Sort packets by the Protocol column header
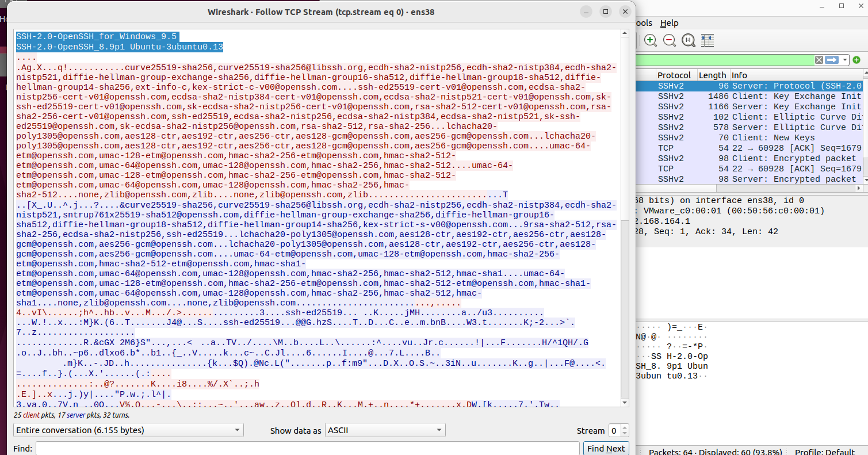Viewport: 868px width, 455px height. coord(674,75)
